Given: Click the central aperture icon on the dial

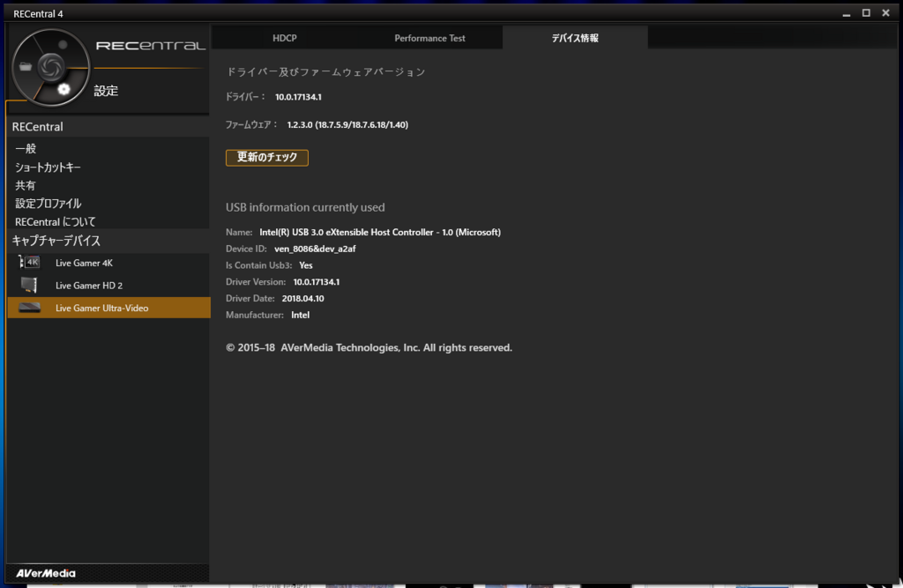Looking at the screenshot, I should pos(50,67).
